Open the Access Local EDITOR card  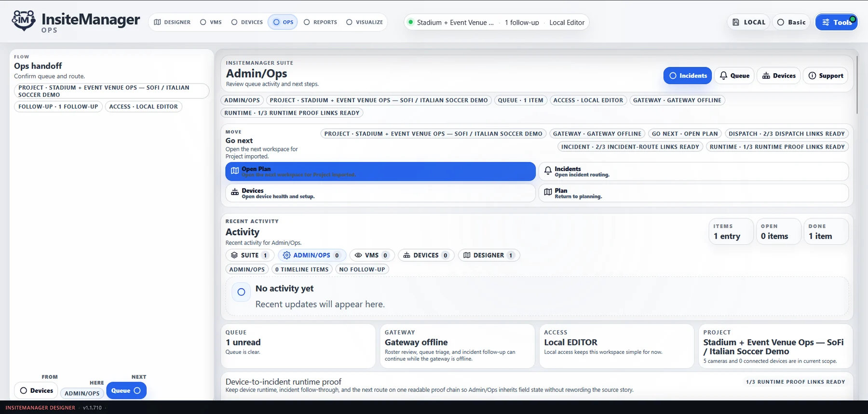click(x=616, y=346)
